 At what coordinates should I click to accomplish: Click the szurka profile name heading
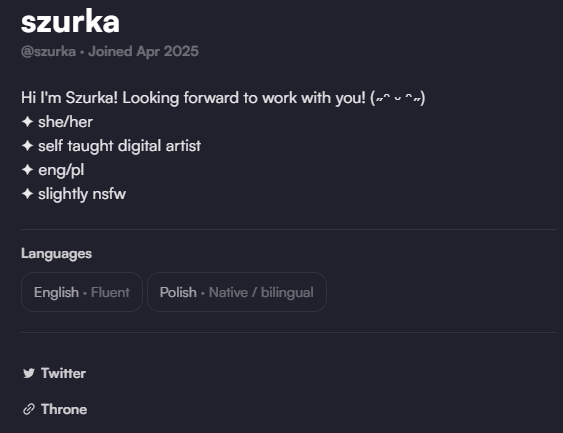click(70, 22)
